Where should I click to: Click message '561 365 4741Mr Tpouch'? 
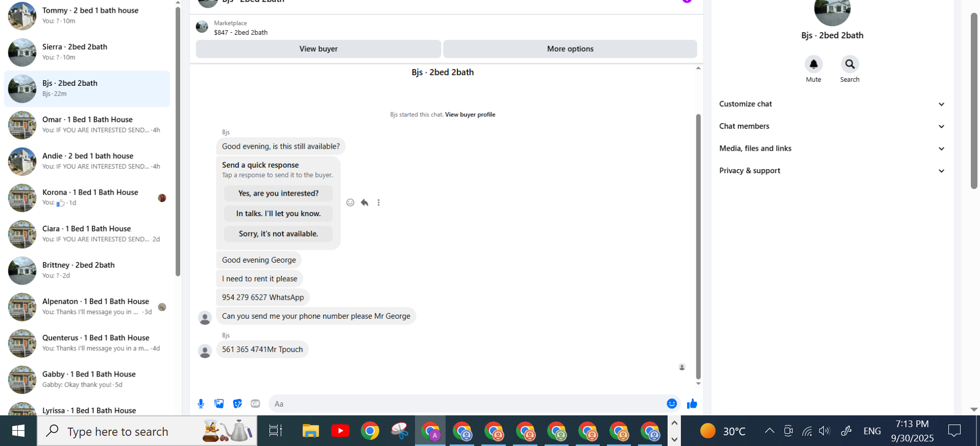pyautogui.click(x=262, y=349)
